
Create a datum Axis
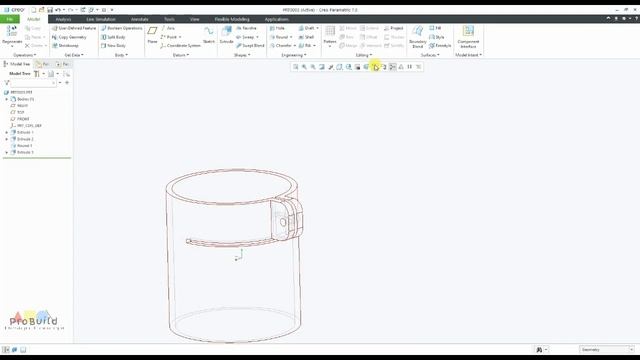168,28
